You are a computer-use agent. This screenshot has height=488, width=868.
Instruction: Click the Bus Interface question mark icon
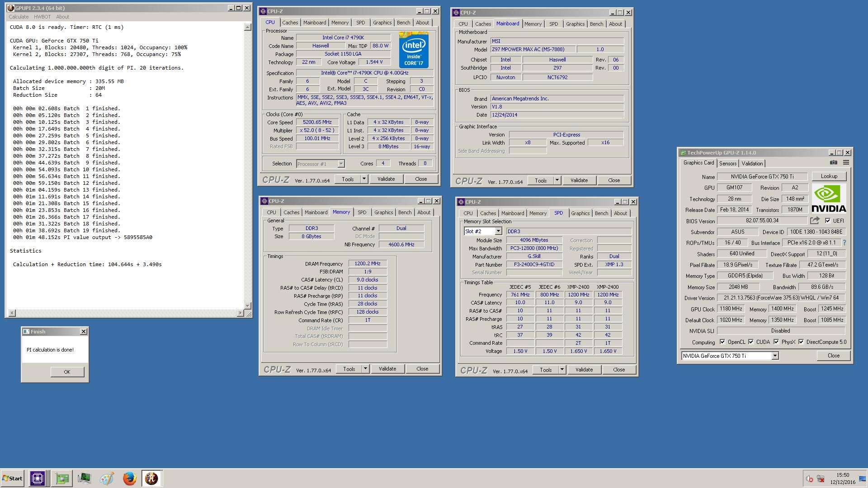point(844,243)
